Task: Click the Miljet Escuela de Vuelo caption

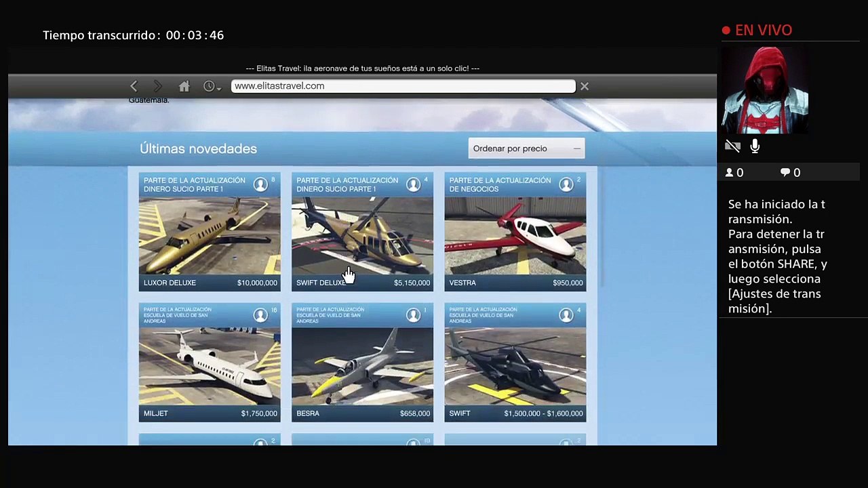Action: [178, 315]
